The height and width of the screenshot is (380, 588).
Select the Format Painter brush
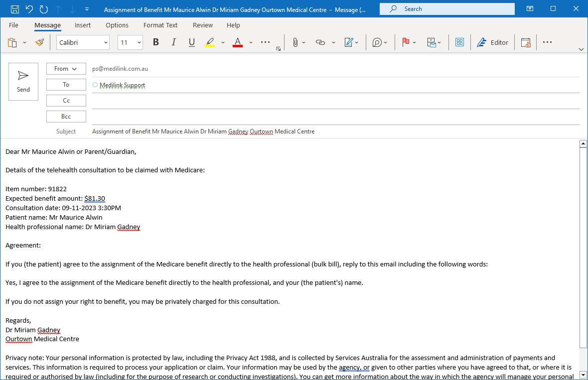click(40, 42)
